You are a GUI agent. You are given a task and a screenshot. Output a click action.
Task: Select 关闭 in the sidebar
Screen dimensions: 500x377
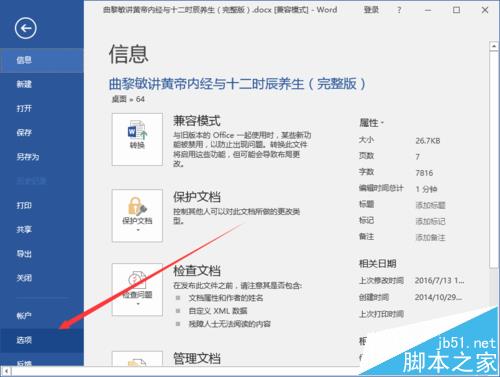[42, 278]
